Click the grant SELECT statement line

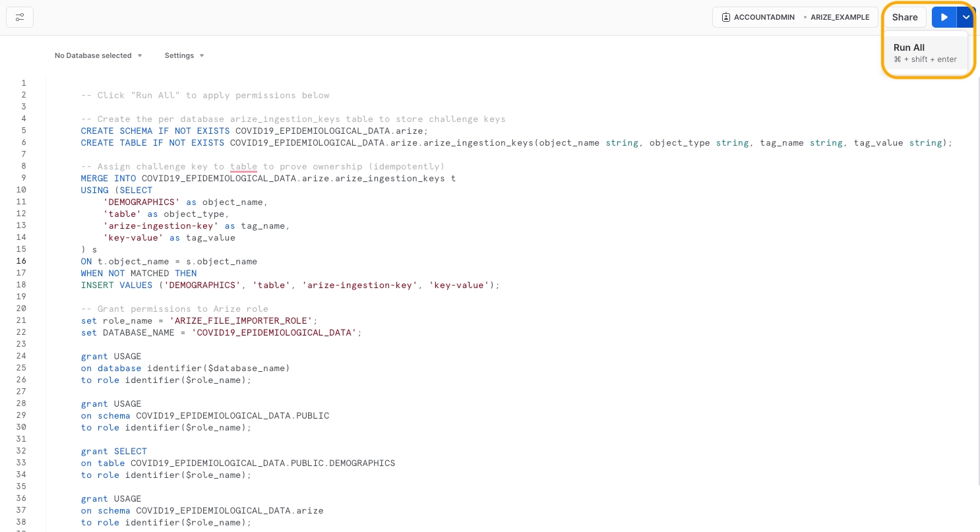(x=114, y=451)
